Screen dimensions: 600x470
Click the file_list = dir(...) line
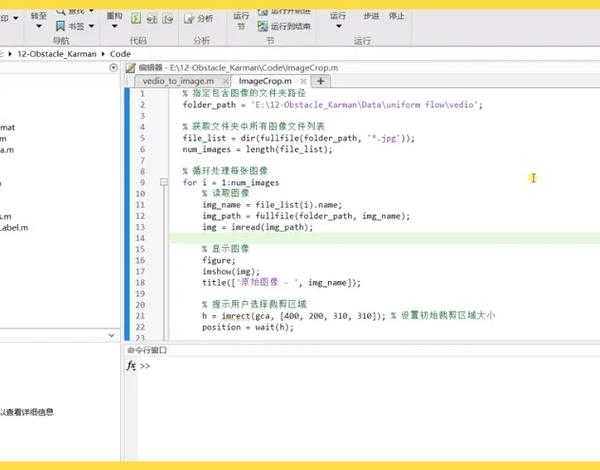pos(298,138)
